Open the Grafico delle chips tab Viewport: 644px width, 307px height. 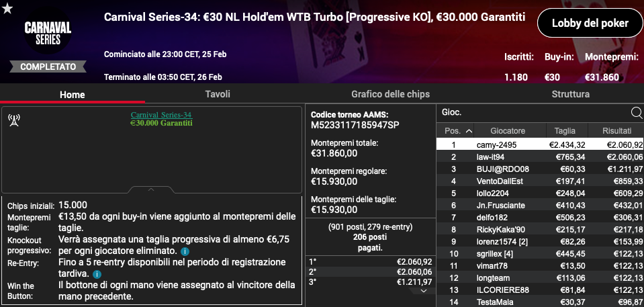point(391,94)
